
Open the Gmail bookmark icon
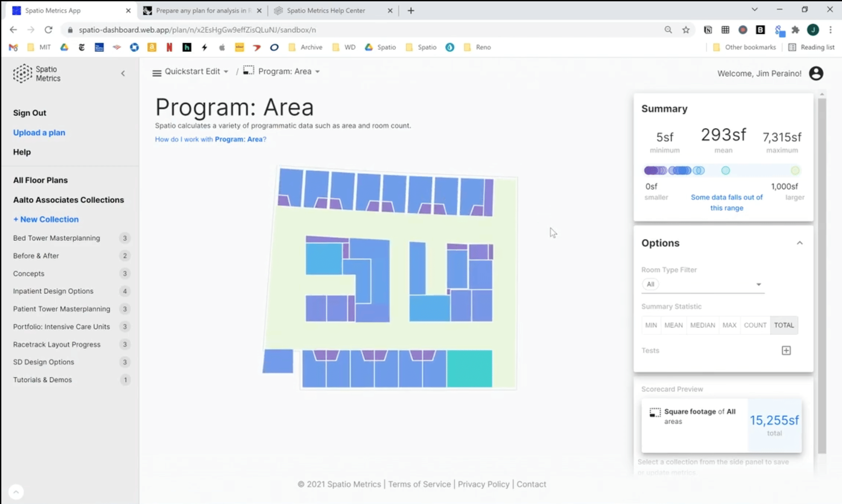click(x=13, y=47)
